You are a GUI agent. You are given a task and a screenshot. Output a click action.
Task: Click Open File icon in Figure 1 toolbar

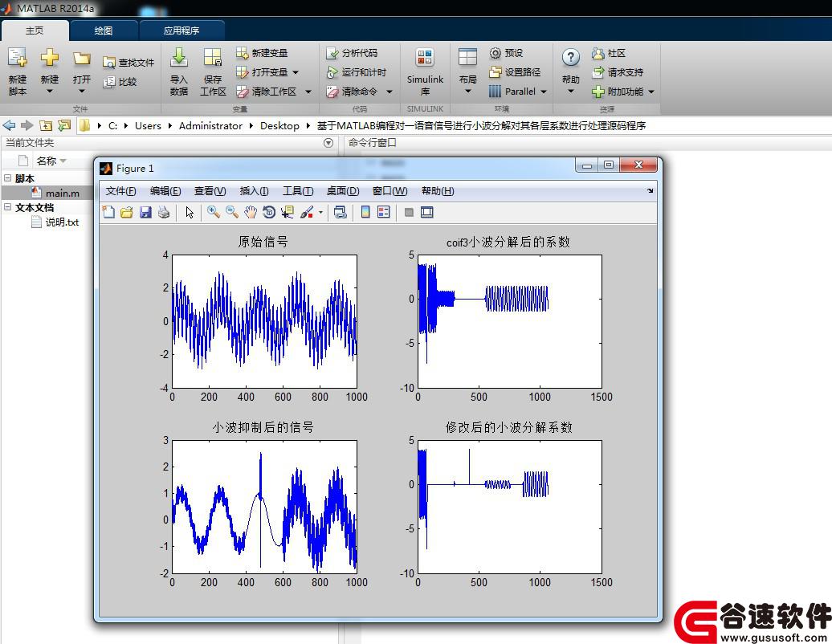[127, 212]
